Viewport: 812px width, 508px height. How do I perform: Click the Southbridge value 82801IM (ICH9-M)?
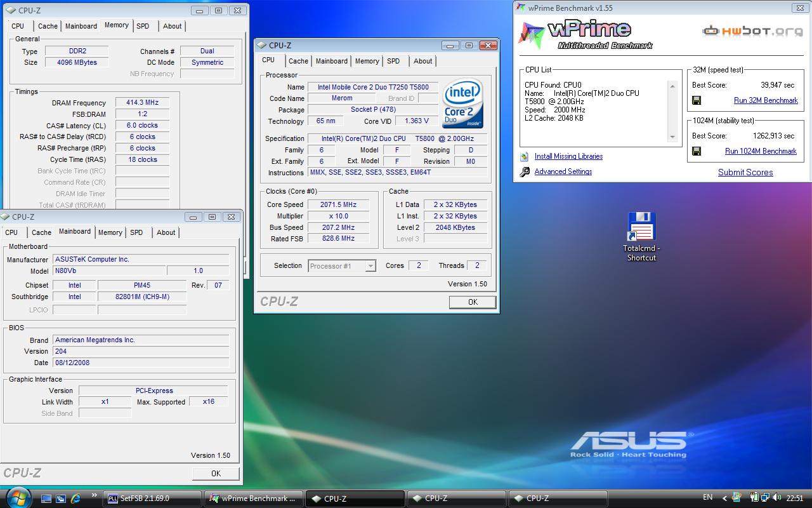click(x=142, y=297)
